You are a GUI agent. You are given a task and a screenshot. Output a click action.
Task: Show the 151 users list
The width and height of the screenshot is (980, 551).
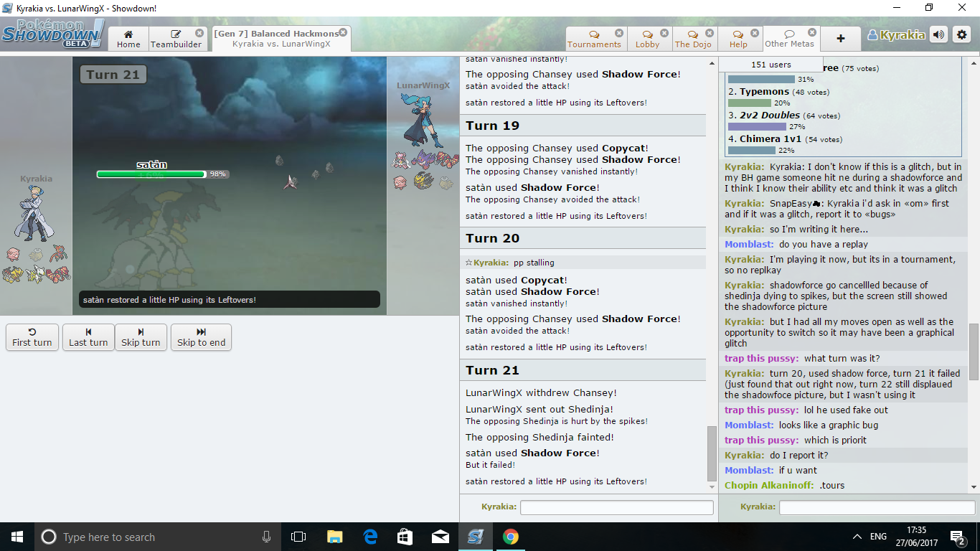click(771, 65)
